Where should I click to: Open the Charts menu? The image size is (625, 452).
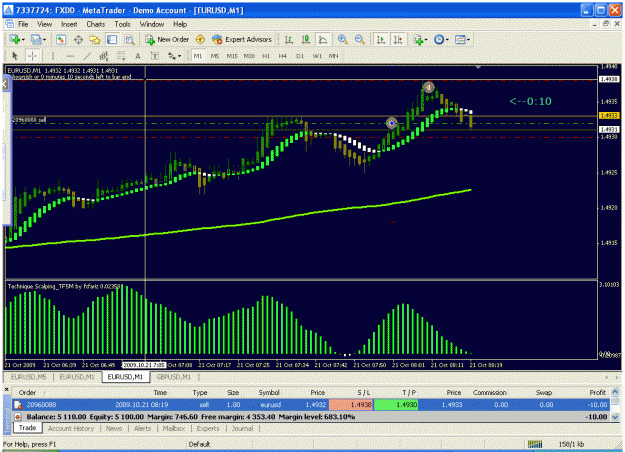(96, 24)
